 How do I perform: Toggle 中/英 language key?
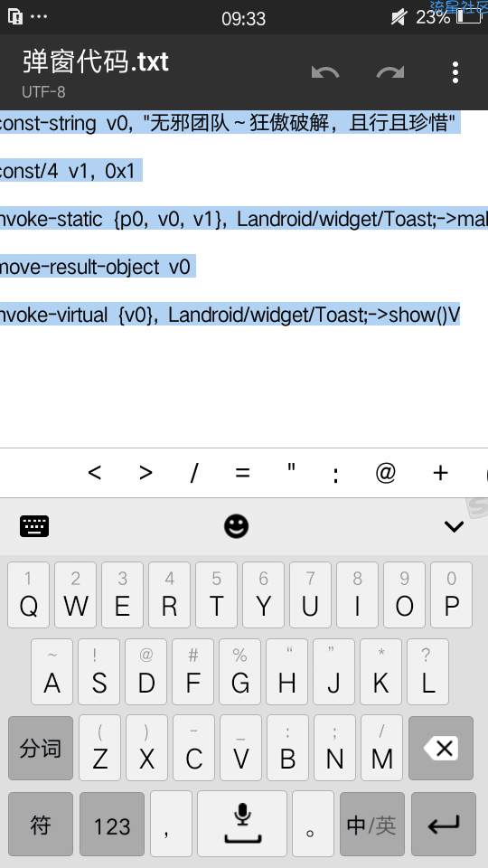coord(371,825)
